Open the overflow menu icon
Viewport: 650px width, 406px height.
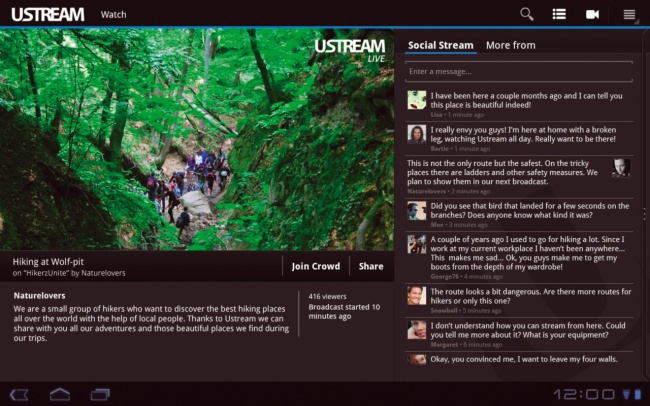click(629, 14)
